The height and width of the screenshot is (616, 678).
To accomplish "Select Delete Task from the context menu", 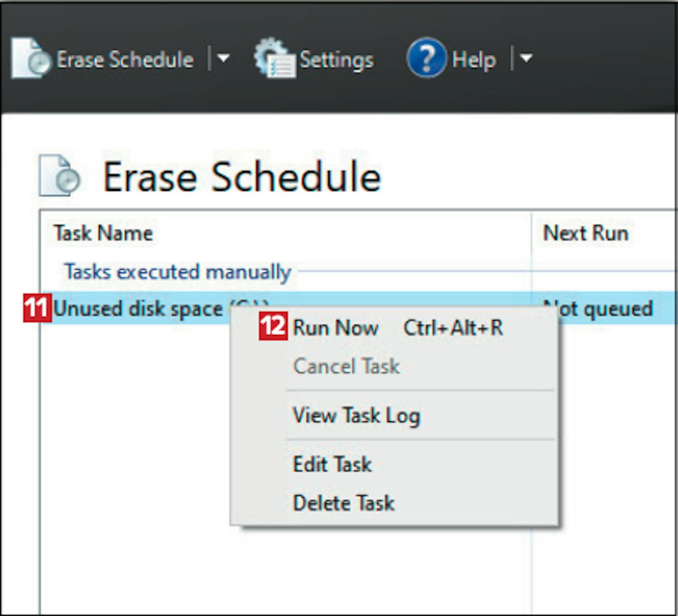I will (344, 503).
